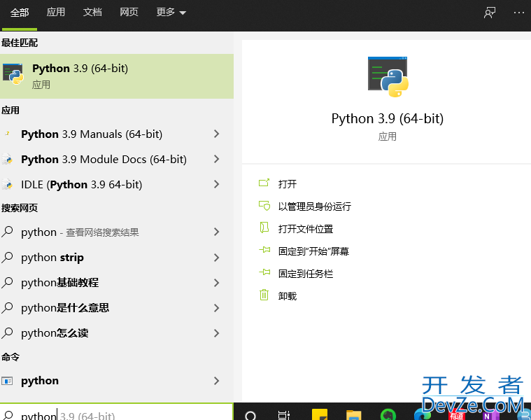Click the Python icon in best match row
The width and height of the screenshot is (531, 420).
tap(13, 73)
